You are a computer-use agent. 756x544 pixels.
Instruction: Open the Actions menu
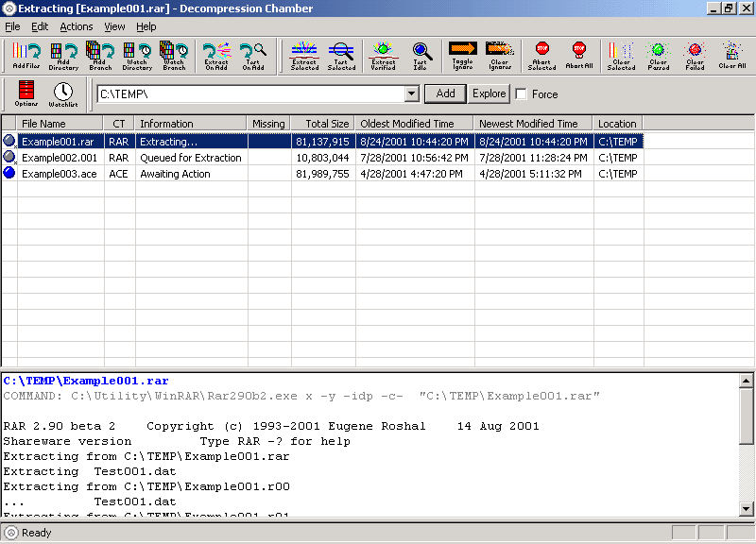pos(77,27)
